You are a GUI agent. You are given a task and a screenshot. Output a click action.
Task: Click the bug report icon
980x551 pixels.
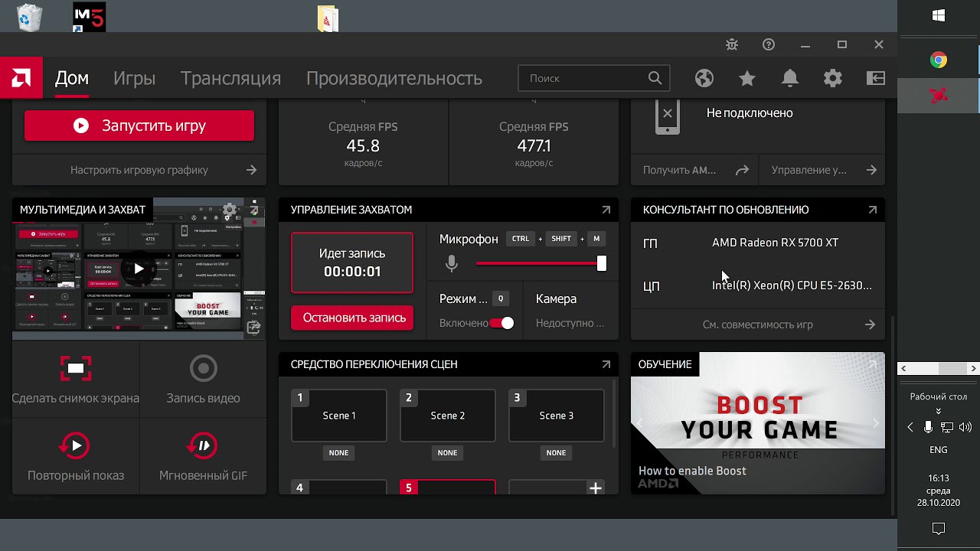[732, 45]
